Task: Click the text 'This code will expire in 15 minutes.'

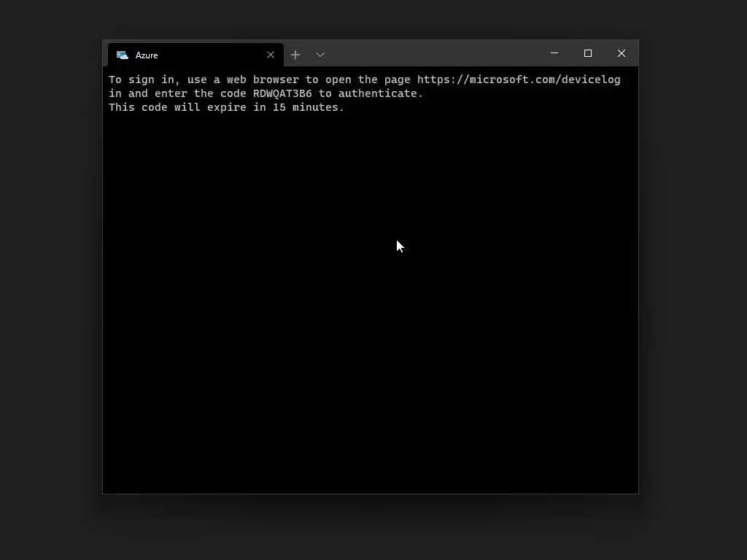Action: tap(226, 107)
